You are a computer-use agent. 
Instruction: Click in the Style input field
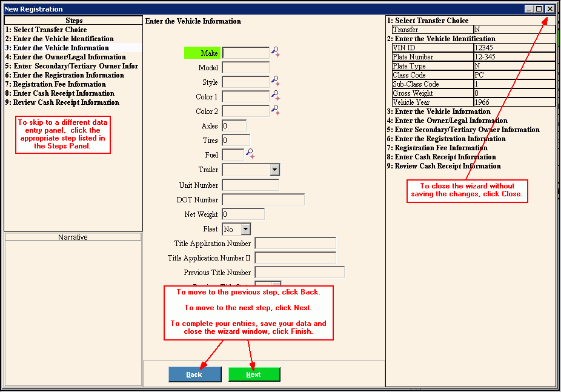pyautogui.click(x=245, y=82)
